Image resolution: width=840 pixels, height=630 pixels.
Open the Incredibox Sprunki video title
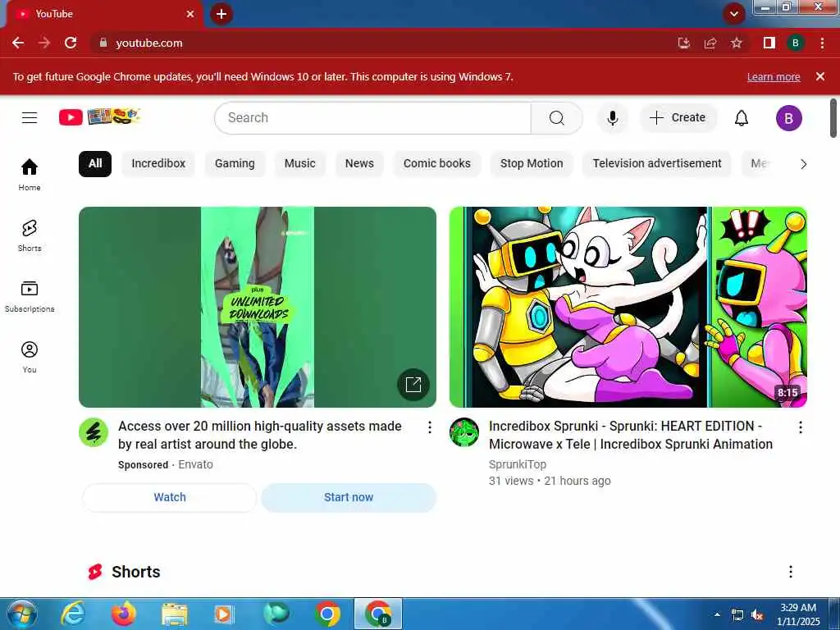click(631, 435)
